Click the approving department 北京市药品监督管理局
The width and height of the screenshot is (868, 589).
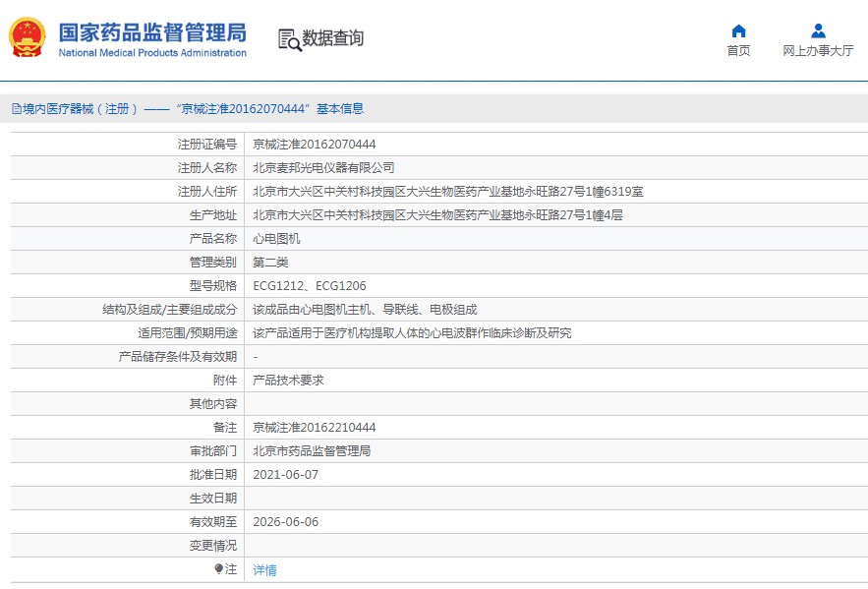(312, 451)
